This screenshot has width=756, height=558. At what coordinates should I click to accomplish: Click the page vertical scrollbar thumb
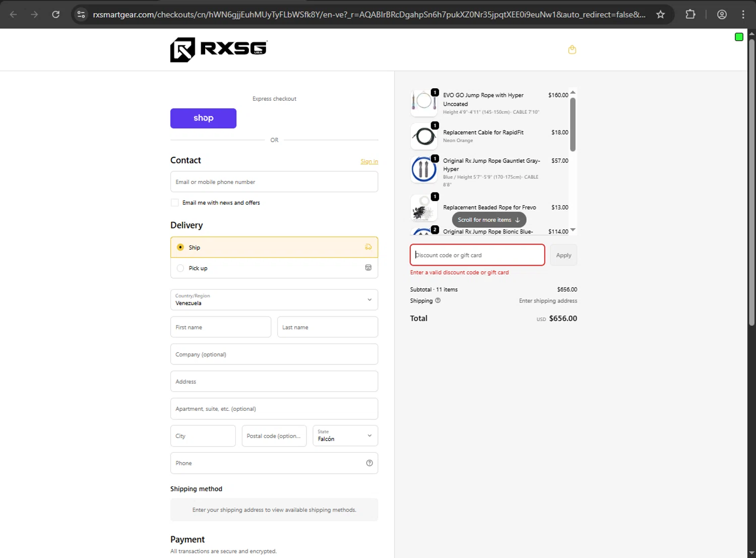pyautogui.click(x=751, y=181)
